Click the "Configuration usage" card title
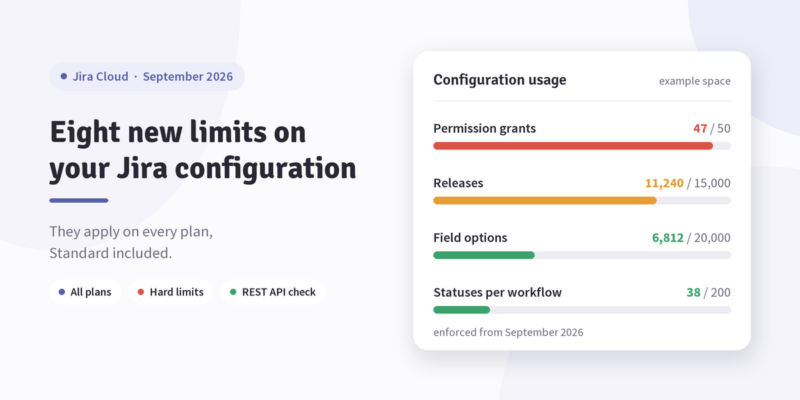Screen dimensions: 800x400 (x=499, y=80)
